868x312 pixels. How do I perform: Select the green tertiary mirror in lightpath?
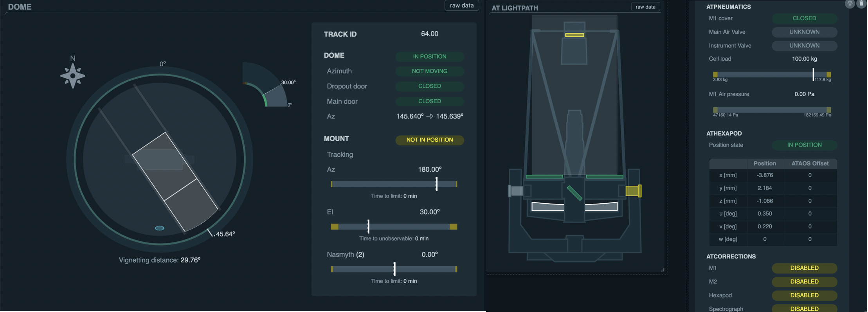point(574,193)
